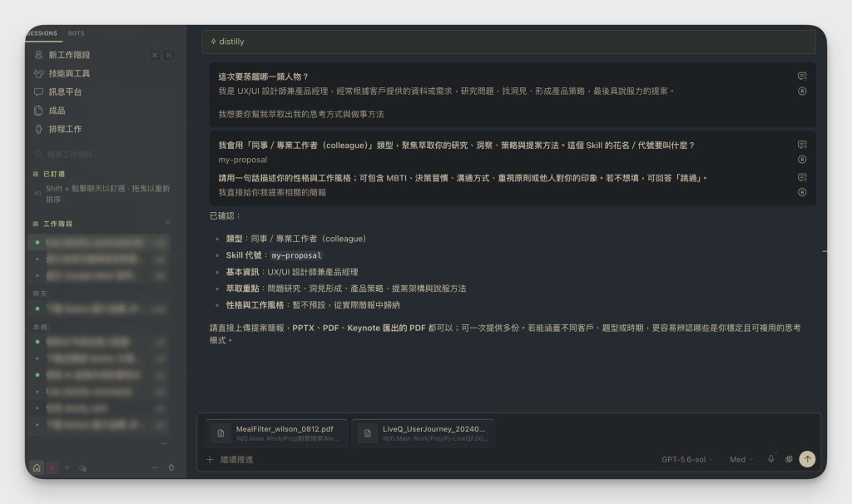Screen dimensions: 852x504
Task: Click the comment icon beside 性格與工作風格 question
Action: point(802,178)
